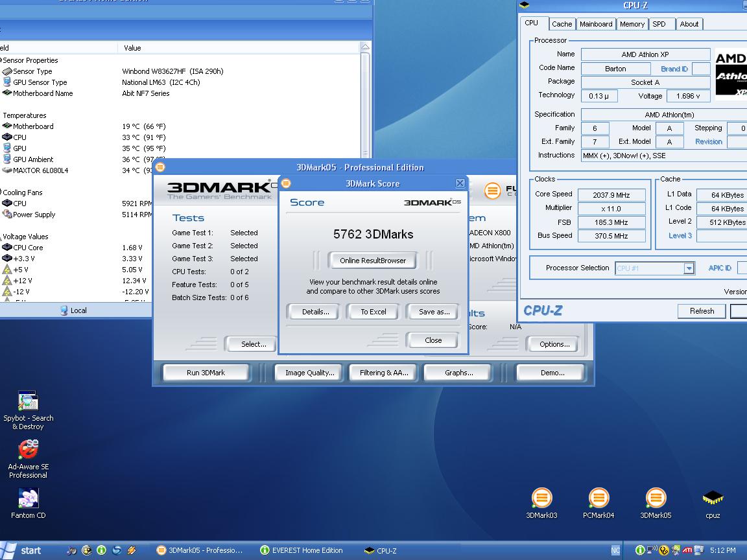Click the green EVEREST quick launch icon
The width and height of the screenshot is (747, 560).
point(101,550)
